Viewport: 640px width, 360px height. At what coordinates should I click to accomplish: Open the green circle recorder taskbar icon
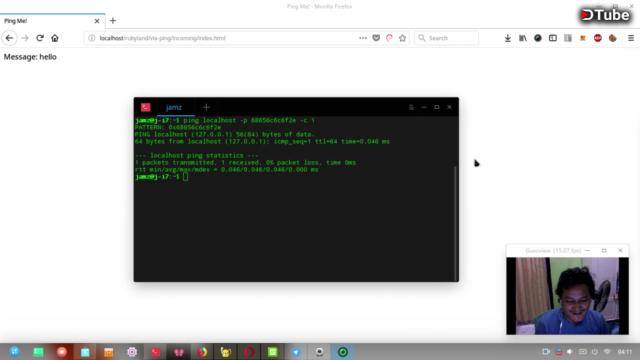click(343, 352)
